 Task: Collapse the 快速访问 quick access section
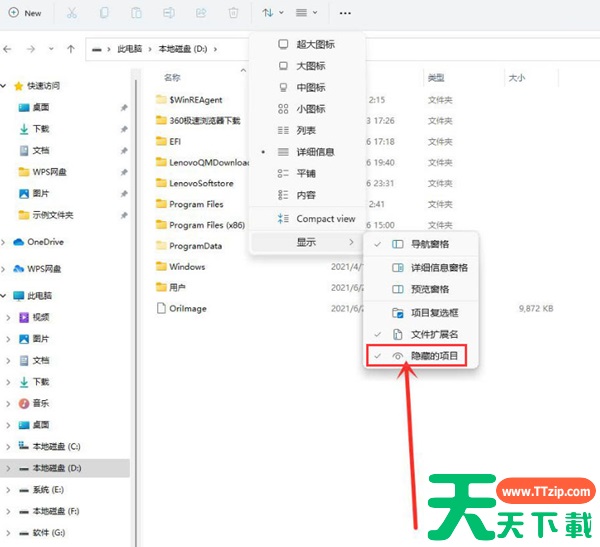click(x=6, y=86)
